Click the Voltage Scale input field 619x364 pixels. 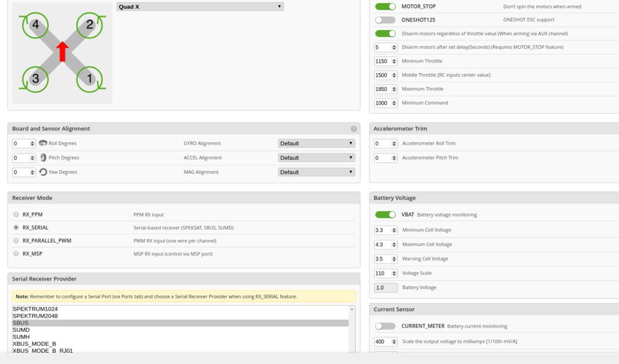pos(385,273)
